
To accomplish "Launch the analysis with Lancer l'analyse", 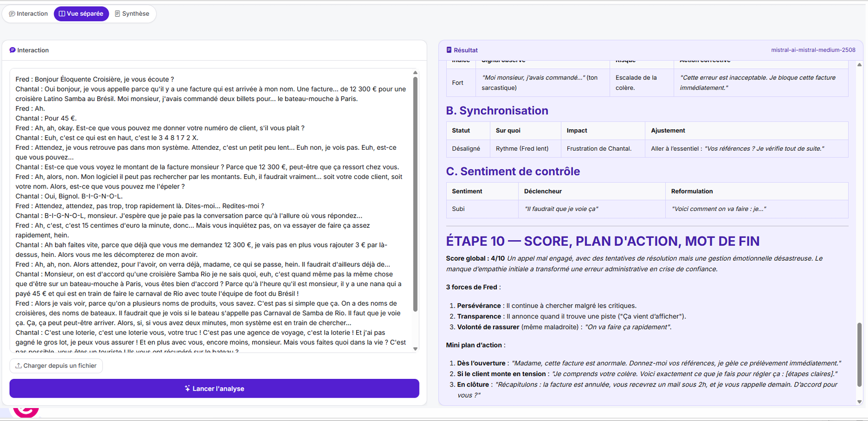I will click(214, 388).
